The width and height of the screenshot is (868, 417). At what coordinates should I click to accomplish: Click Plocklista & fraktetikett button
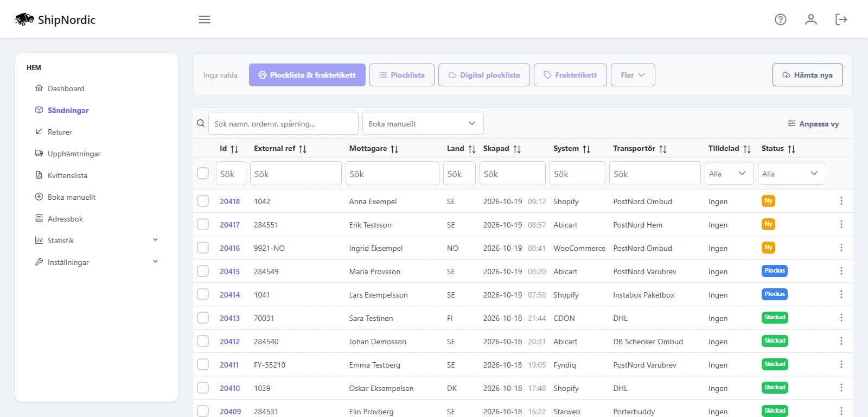click(307, 75)
